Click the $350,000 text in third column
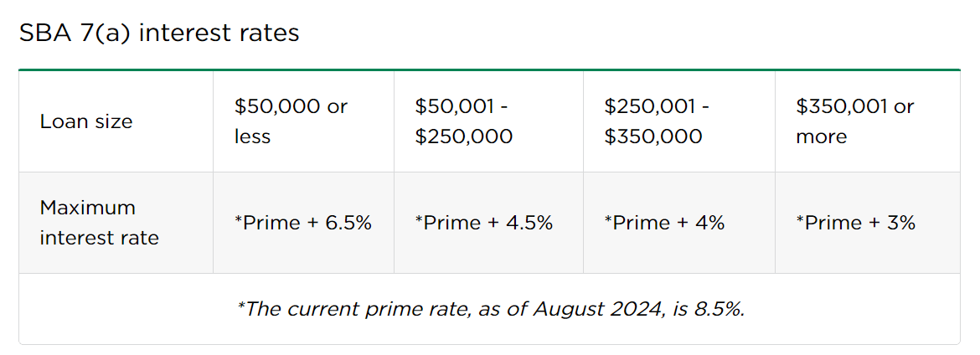Viewport: 980px width, 355px height. pyautogui.click(x=653, y=136)
